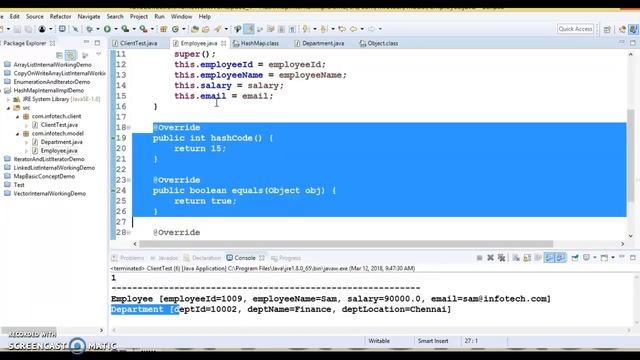Toggle Scroll Lock in Console toolbar
The height and width of the screenshot is (360, 640).
coord(527,258)
